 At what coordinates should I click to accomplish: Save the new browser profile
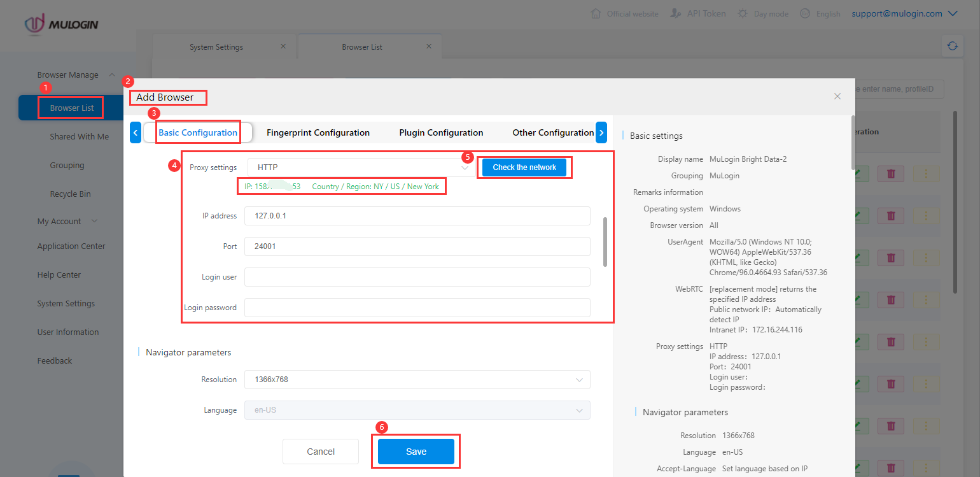[x=416, y=451]
